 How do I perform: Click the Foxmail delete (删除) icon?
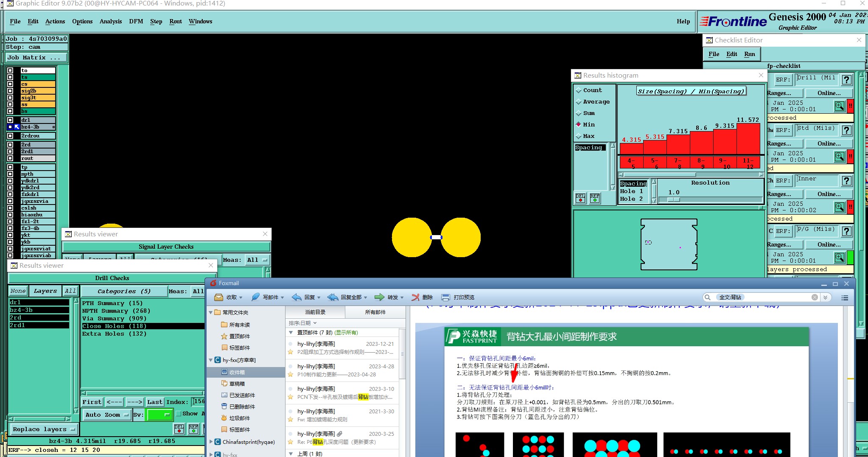(x=415, y=297)
